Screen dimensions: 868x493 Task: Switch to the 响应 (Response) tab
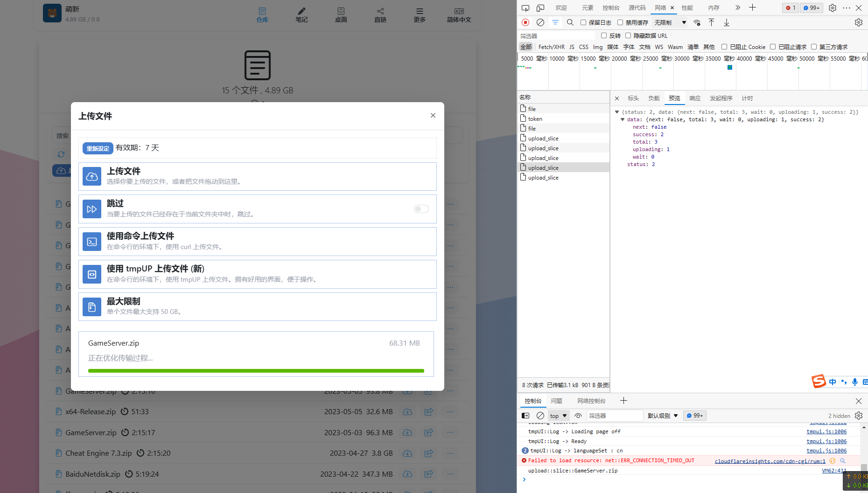pos(695,98)
